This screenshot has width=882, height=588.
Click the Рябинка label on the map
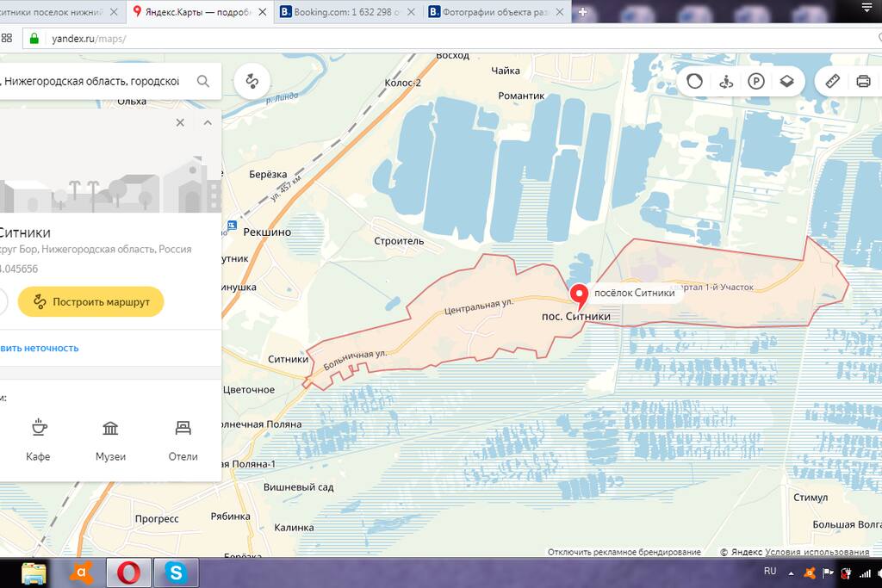(x=230, y=516)
